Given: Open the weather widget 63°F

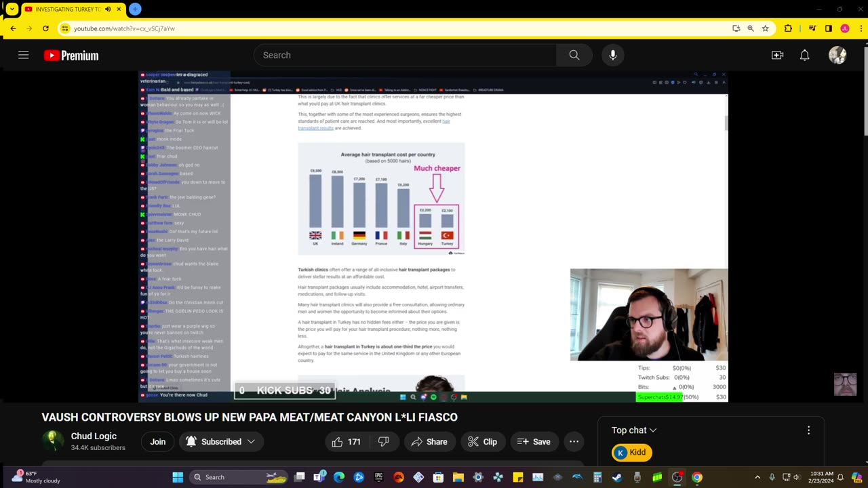Looking at the screenshot, I should [x=37, y=477].
